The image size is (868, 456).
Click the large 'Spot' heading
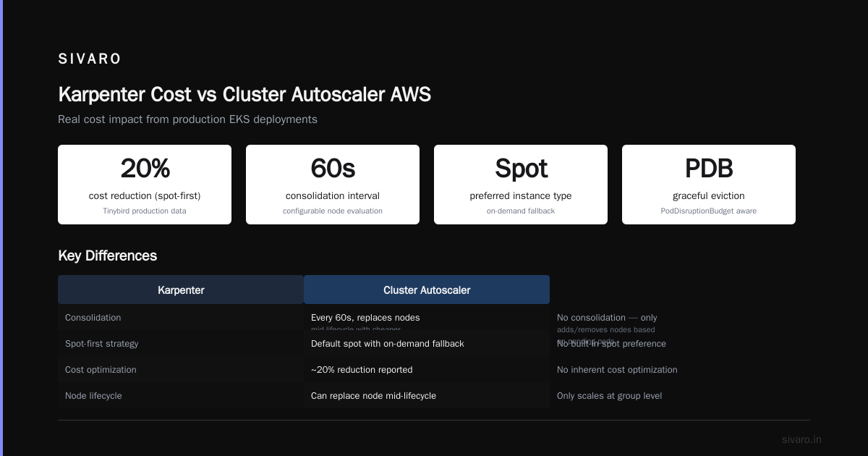pyautogui.click(x=521, y=169)
